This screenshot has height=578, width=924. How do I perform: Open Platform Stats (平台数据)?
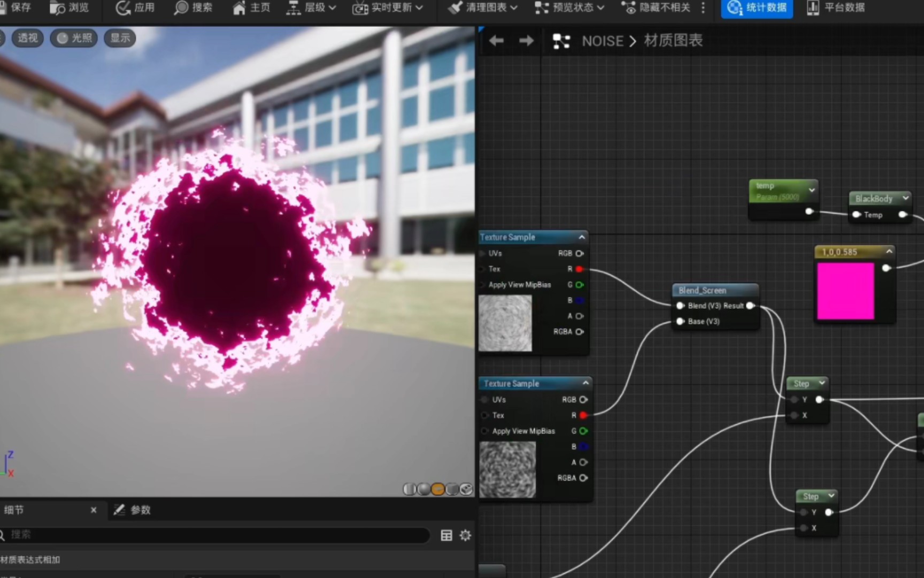(x=835, y=7)
